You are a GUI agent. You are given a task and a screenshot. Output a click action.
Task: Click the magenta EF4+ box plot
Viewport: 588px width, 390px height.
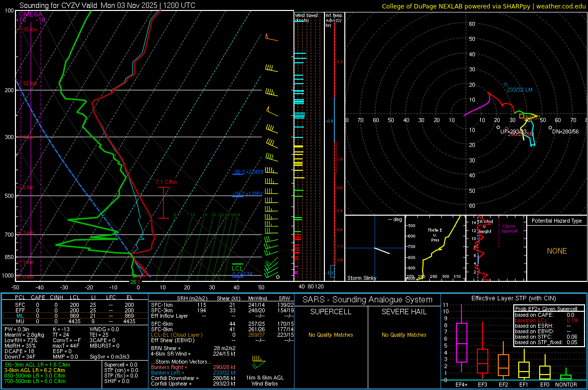(x=461, y=342)
